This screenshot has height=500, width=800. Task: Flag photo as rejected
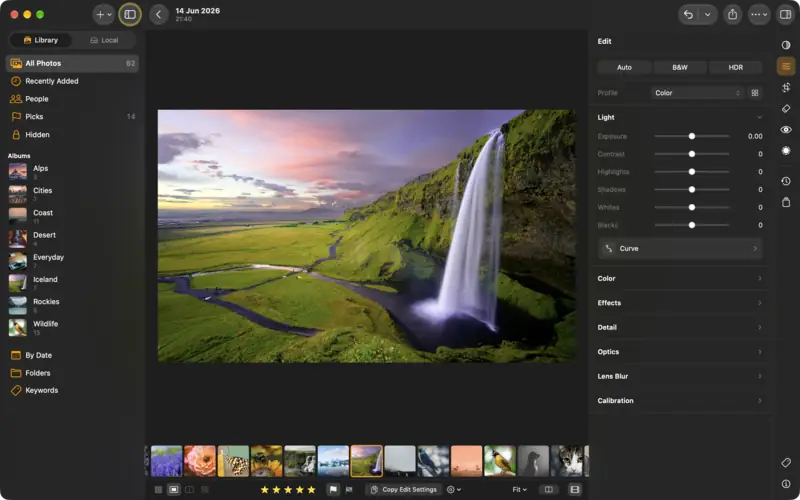tap(349, 490)
